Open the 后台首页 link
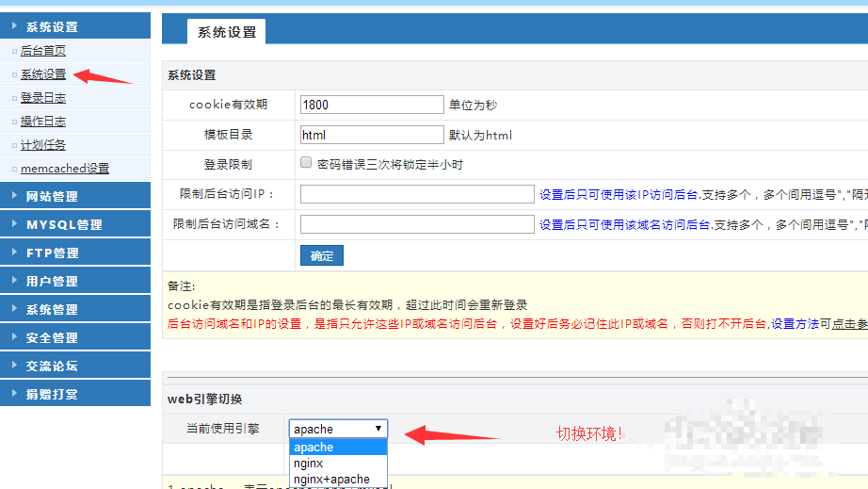This screenshot has height=489, width=868. point(43,51)
